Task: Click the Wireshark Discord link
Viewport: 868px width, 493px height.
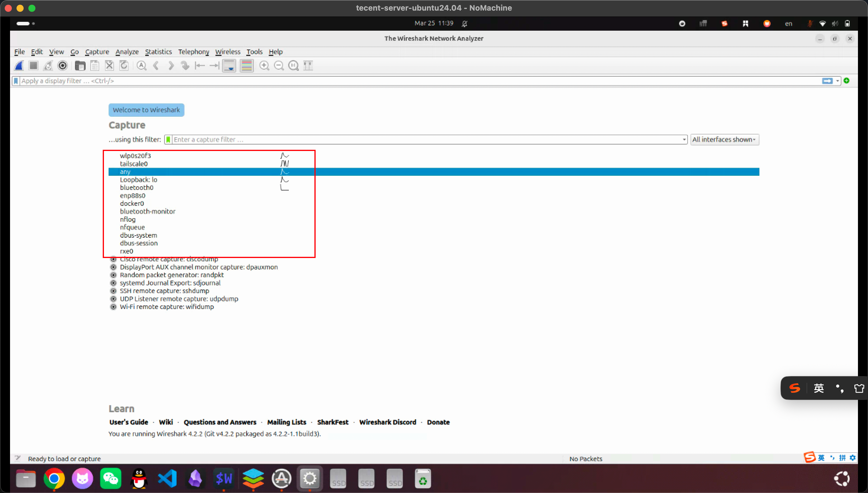Action: pos(387,422)
